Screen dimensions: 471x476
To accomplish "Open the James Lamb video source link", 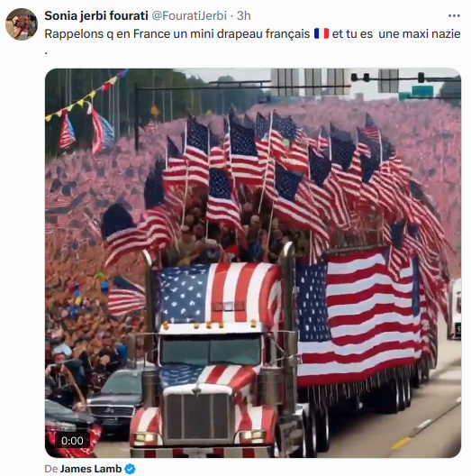I will 91,469.
